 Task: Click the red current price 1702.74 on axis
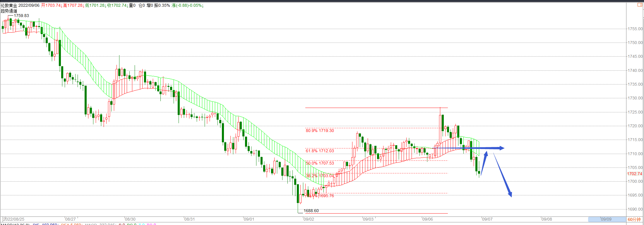[x=635, y=174]
